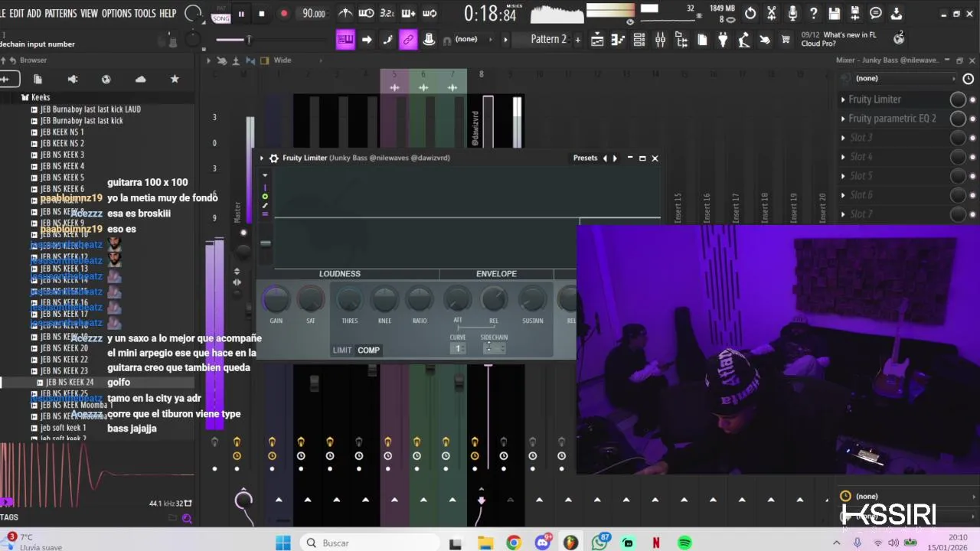Go to next Fruity Limiter preset
The height and width of the screenshot is (551, 980).
point(614,158)
